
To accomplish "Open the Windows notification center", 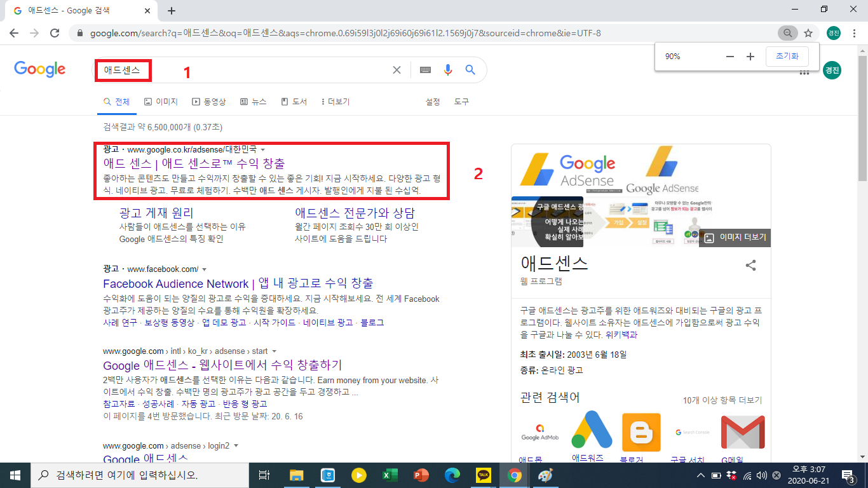I will (848, 475).
